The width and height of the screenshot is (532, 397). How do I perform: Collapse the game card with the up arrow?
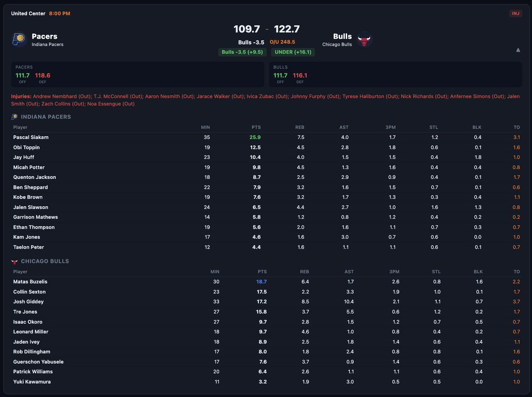point(518,50)
